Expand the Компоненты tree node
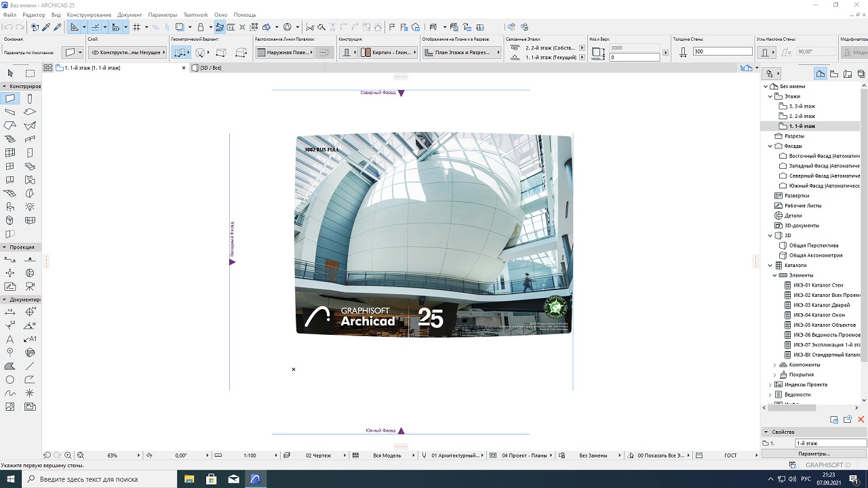Screen dimensions: 868x488 click(x=775, y=365)
